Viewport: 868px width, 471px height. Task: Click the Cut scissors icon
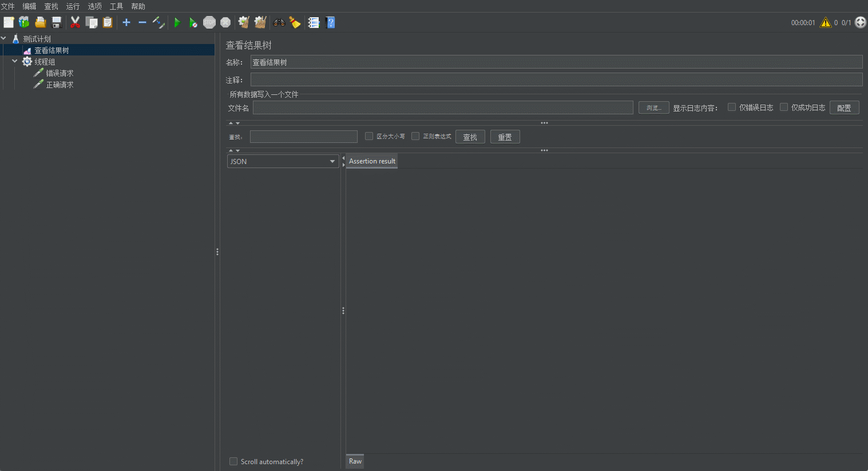point(75,22)
